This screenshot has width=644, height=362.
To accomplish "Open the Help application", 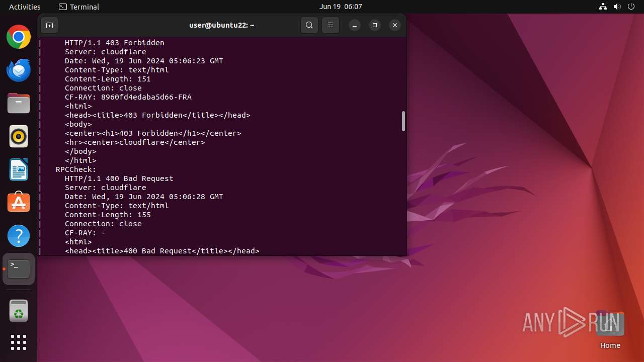I will coord(19,236).
